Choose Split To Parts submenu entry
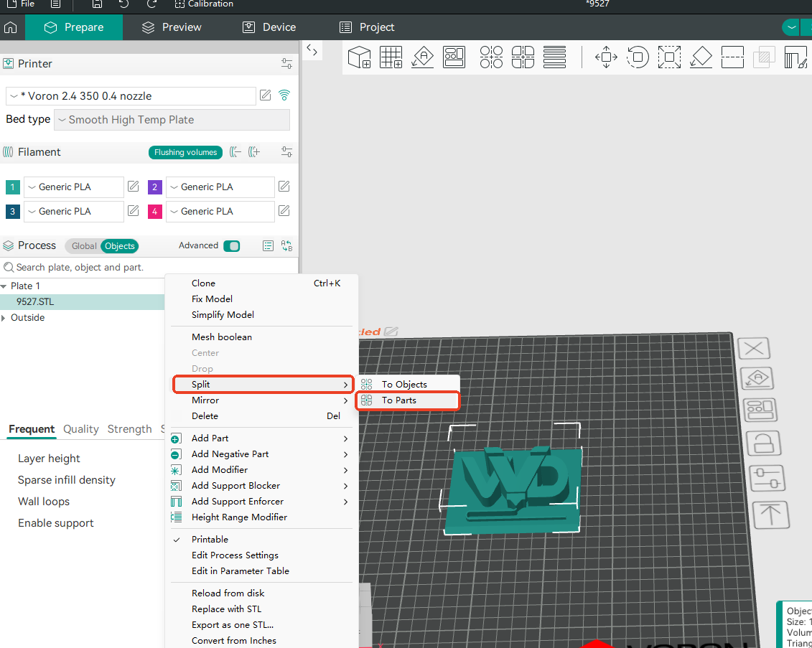This screenshot has width=812, height=648. (x=399, y=400)
